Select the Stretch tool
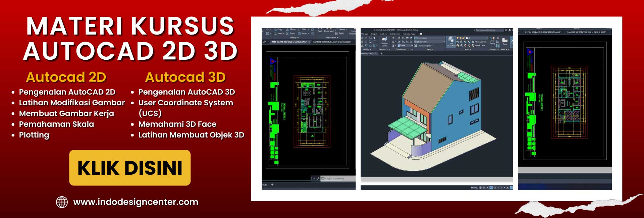This screenshot has width=644, height=218. coord(279,34)
